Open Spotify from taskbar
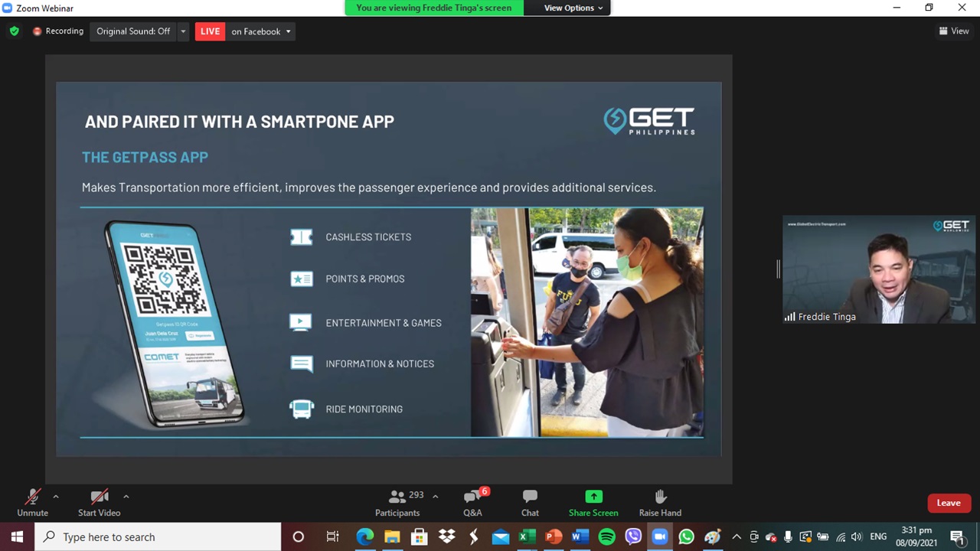The height and width of the screenshot is (551, 980). click(x=606, y=536)
